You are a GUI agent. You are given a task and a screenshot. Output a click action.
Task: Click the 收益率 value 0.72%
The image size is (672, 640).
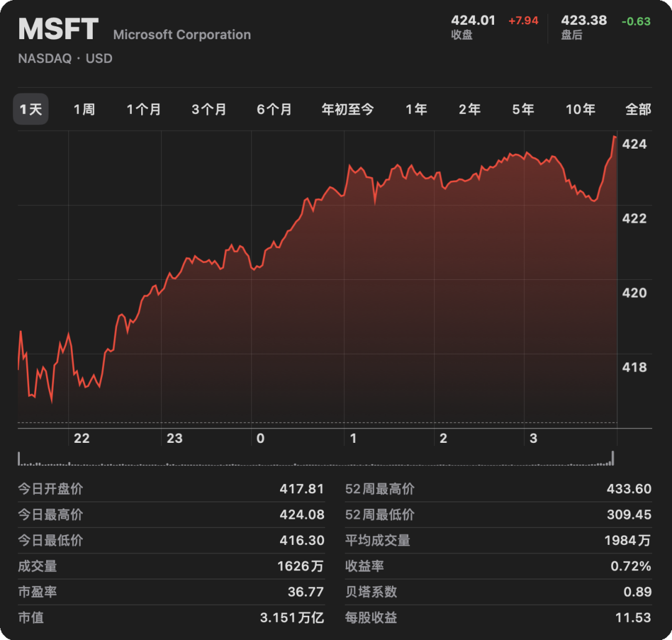(631, 566)
